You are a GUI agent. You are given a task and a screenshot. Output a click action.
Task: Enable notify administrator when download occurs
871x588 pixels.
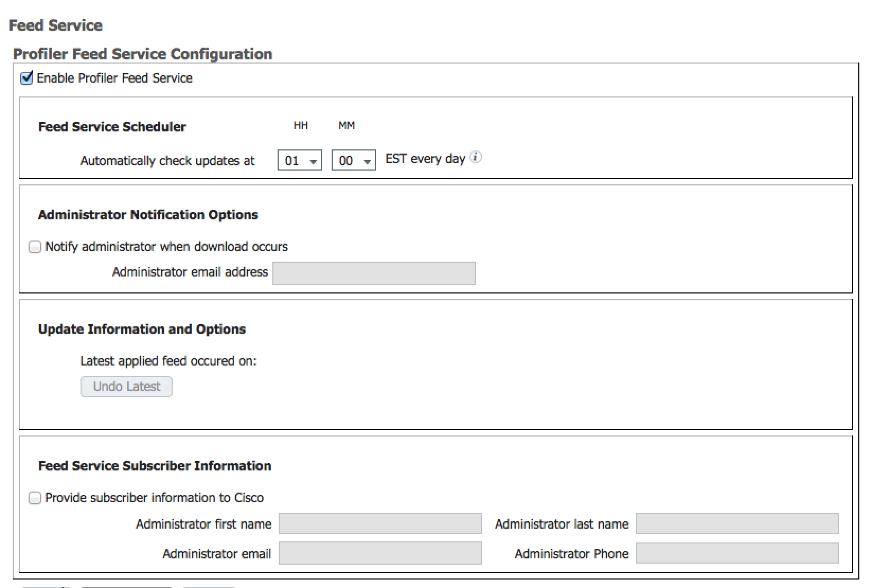click(35, 247)
